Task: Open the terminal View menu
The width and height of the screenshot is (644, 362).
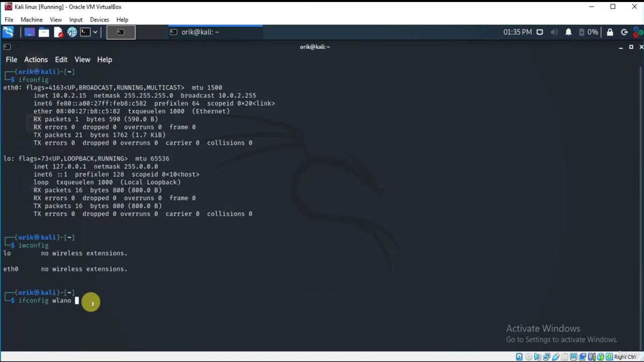Action: coord(83,59)
